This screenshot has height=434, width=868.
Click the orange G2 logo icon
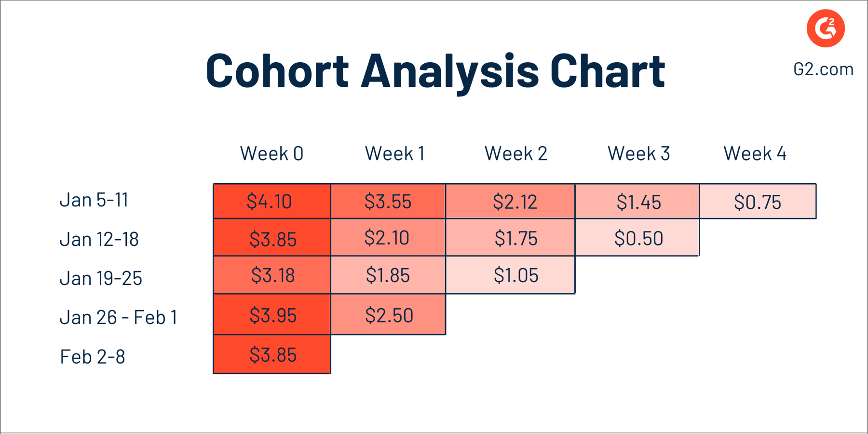(826, 28)
